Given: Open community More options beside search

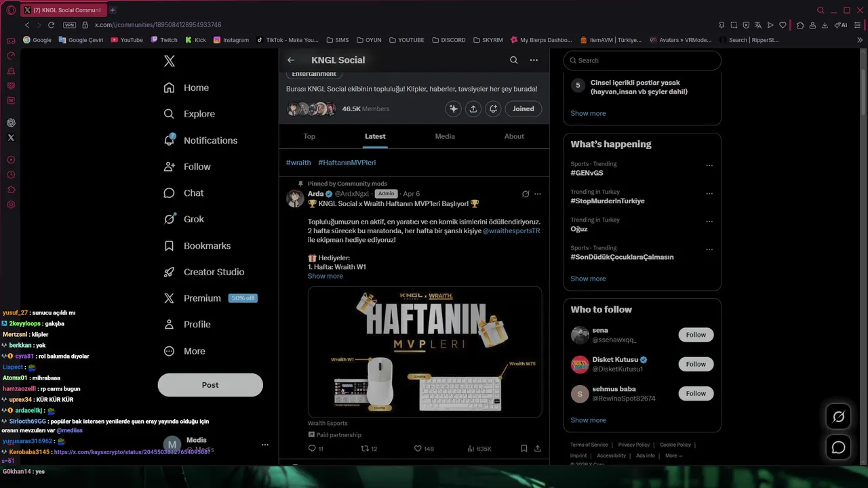Looking at the screenshot, I should 534,60.
